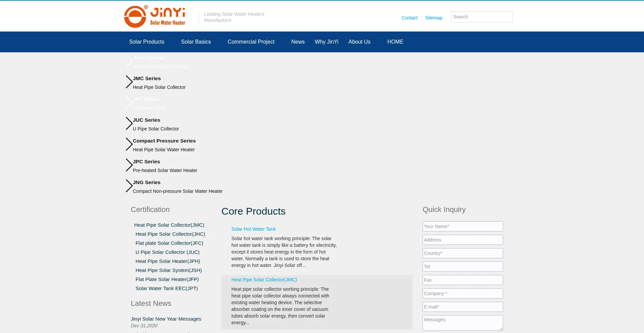Focus the Search box in header

(x=481, y=17)
